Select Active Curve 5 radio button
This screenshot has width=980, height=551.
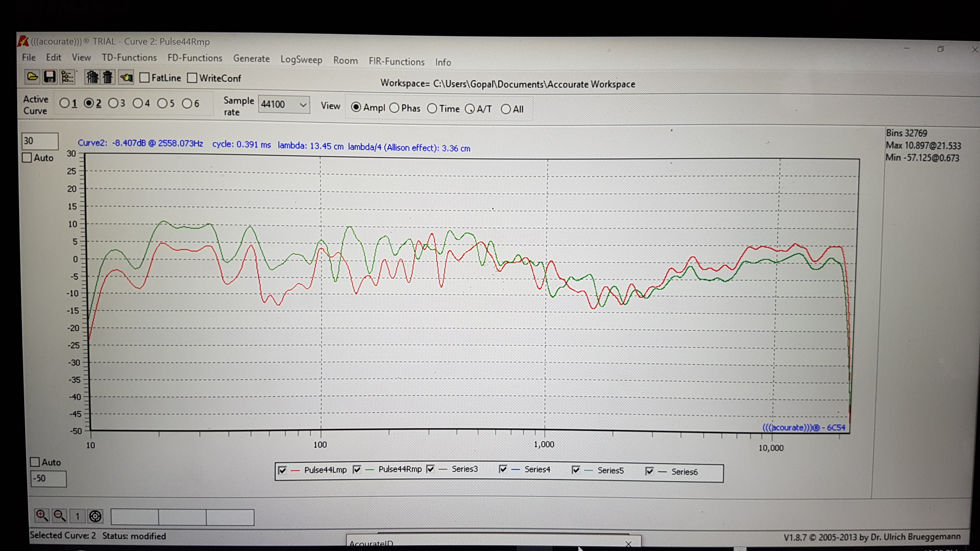click(x=162, y=103)
